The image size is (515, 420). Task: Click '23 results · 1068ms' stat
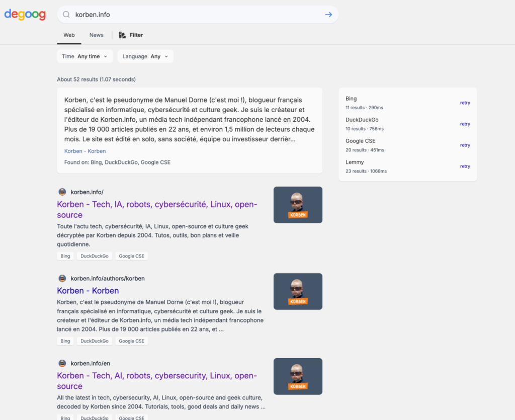(366, 171)
